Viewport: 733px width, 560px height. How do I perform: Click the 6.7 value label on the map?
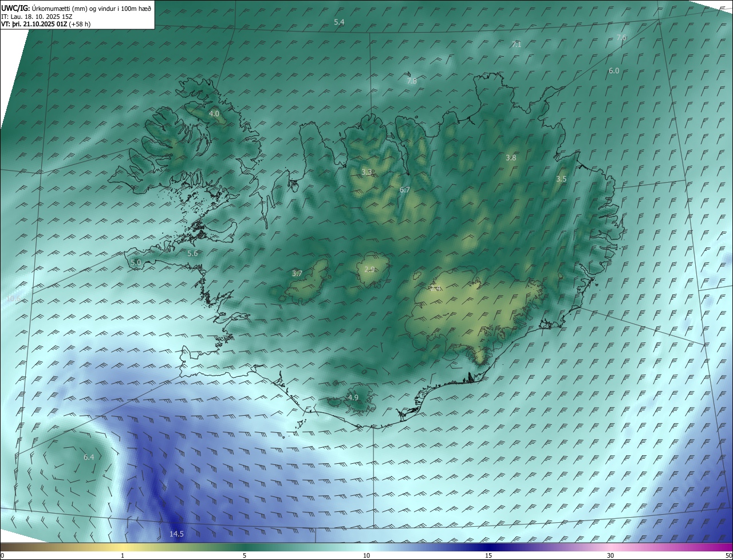[405, 190]
